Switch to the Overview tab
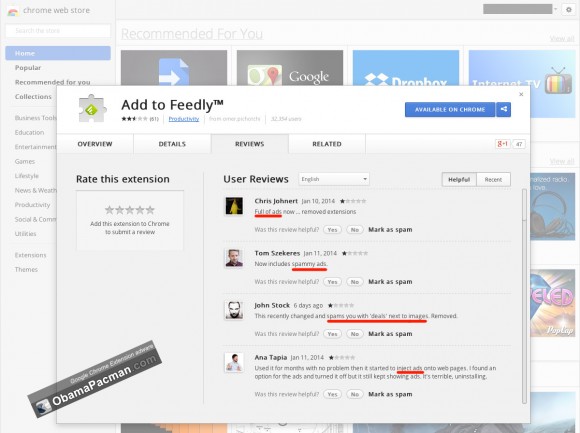 tap(95, 144)
